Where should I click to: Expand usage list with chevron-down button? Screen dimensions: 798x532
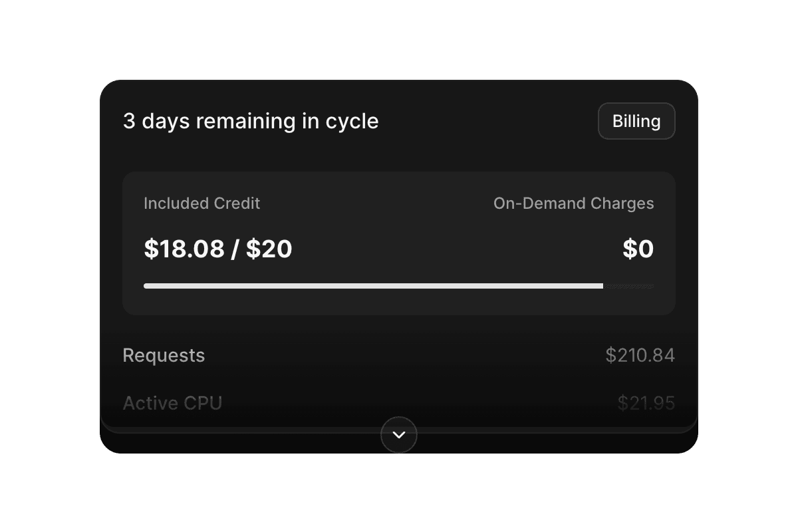point(399,435)
